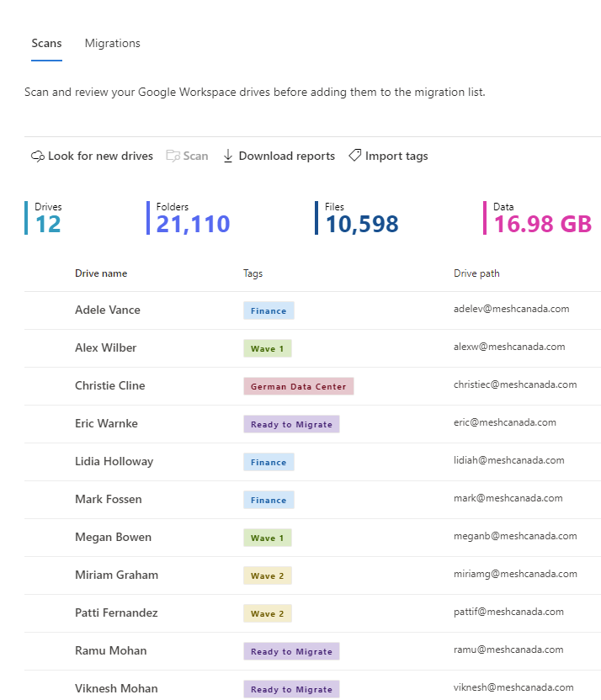Select the Mark Fossen drive name
601x700 pixels.
(108, 499)
